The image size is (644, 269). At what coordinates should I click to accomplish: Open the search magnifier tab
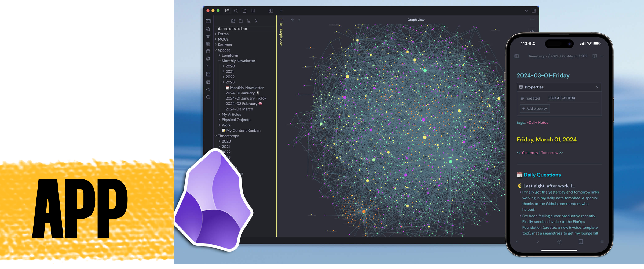(236, 11)
